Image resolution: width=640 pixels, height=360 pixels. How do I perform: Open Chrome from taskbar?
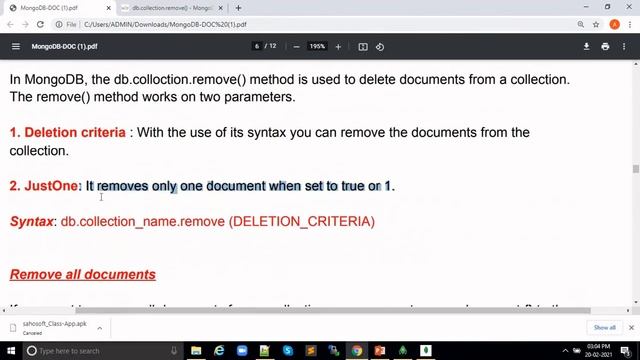point(357,351)
